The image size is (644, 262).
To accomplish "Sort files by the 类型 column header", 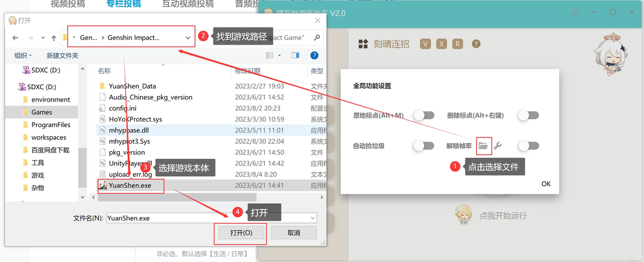I will (317, 71).
